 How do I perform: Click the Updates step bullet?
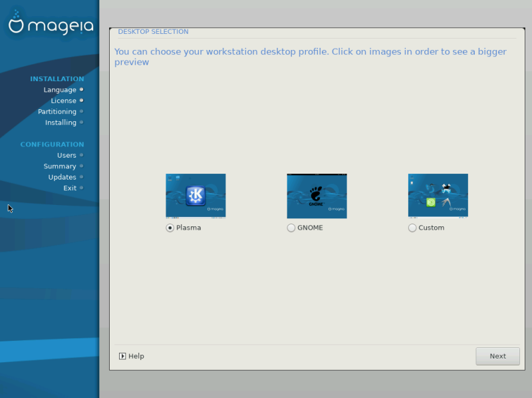pos(81,177)
